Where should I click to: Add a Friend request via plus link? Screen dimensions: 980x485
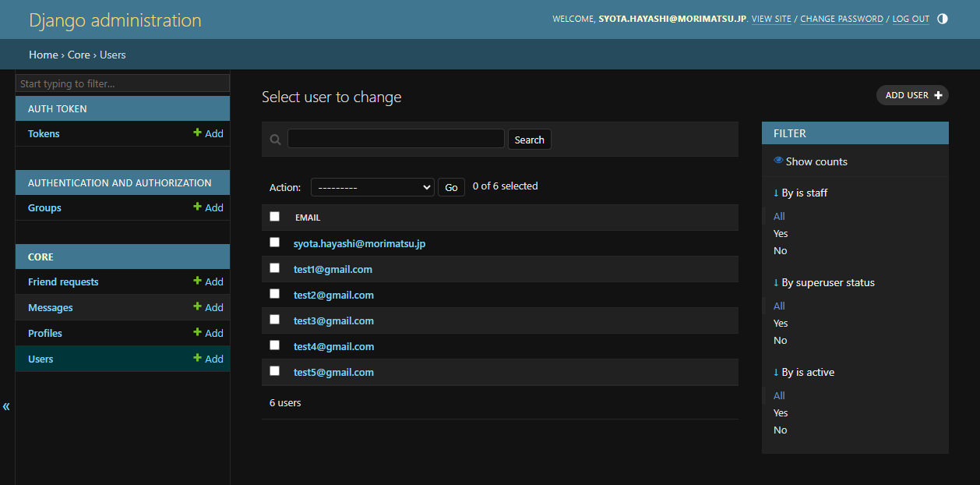coord(208,281)
